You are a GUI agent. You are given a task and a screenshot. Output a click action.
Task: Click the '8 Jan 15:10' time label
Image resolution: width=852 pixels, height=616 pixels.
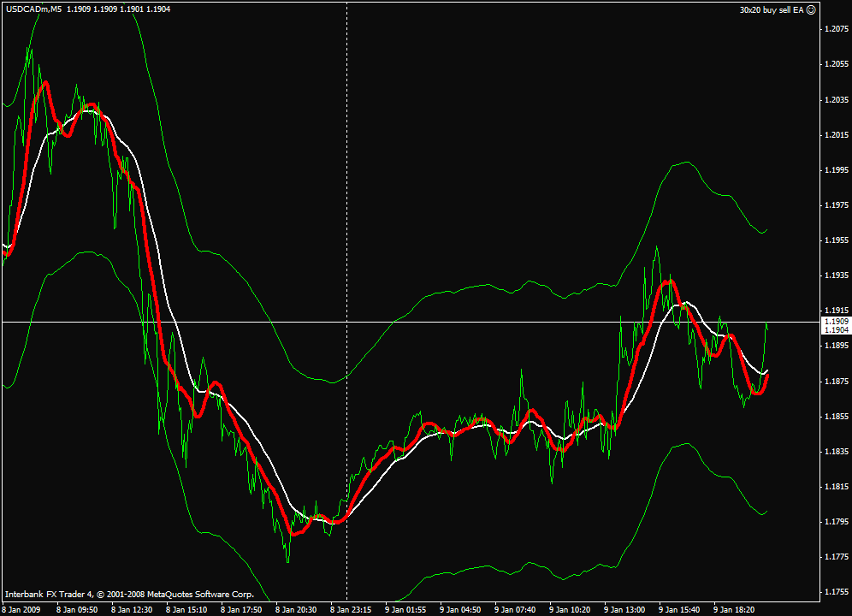[x=187, y=610]
